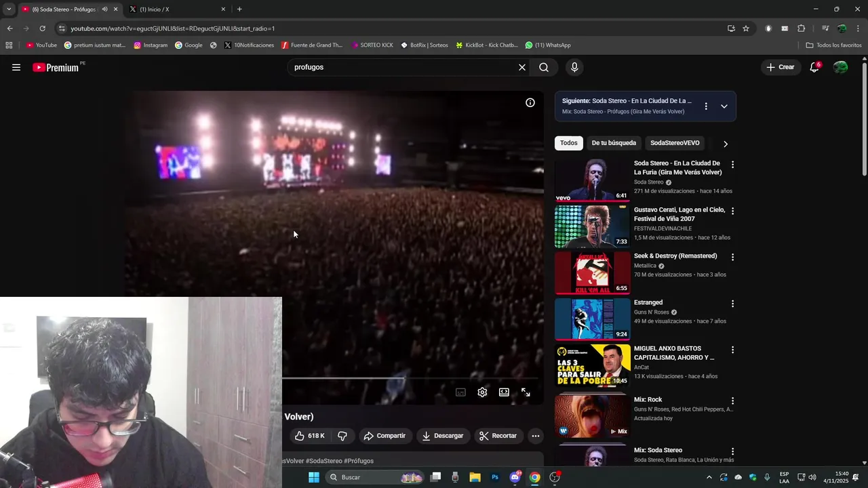Open En La Ciudad De La Furia thumbnail

592,180
